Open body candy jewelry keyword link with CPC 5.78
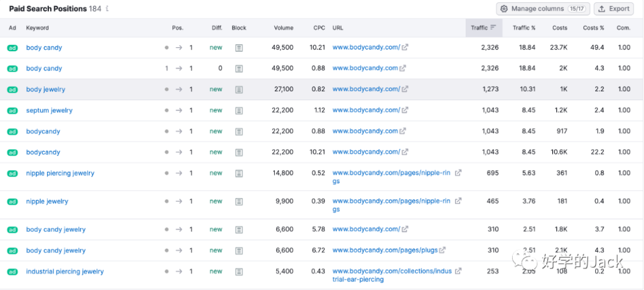Screen dimensions: 644x290 pos(56,229)
